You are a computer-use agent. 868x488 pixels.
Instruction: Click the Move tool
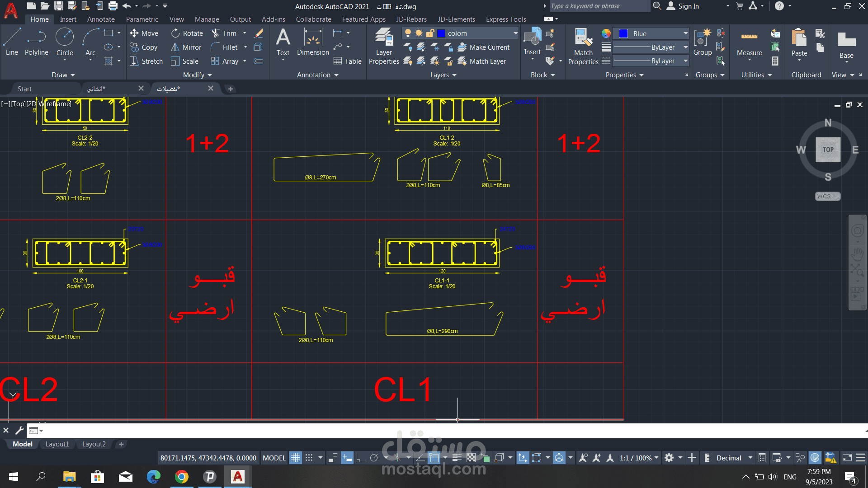(x=144, y=33)
